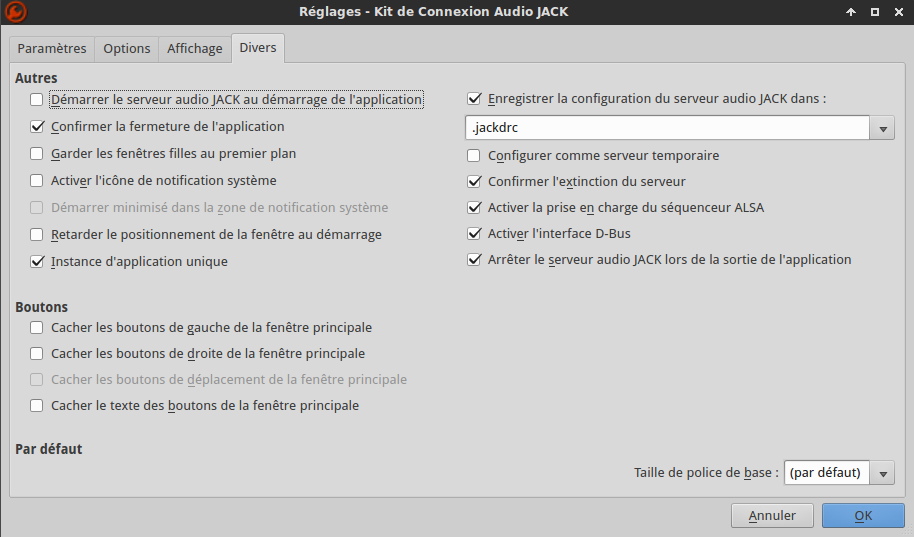Uncheck Activer l'interface D-Bus

point(474,234)
